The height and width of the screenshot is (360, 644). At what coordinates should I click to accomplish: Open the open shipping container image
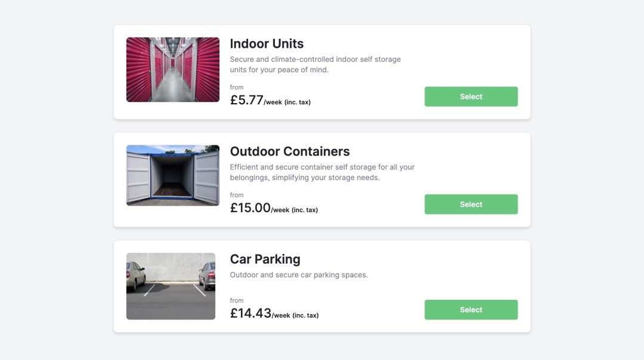(173, 176)
